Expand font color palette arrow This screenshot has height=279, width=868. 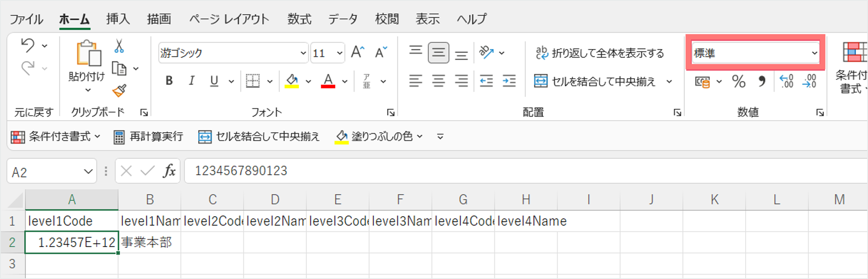[344, 81]
